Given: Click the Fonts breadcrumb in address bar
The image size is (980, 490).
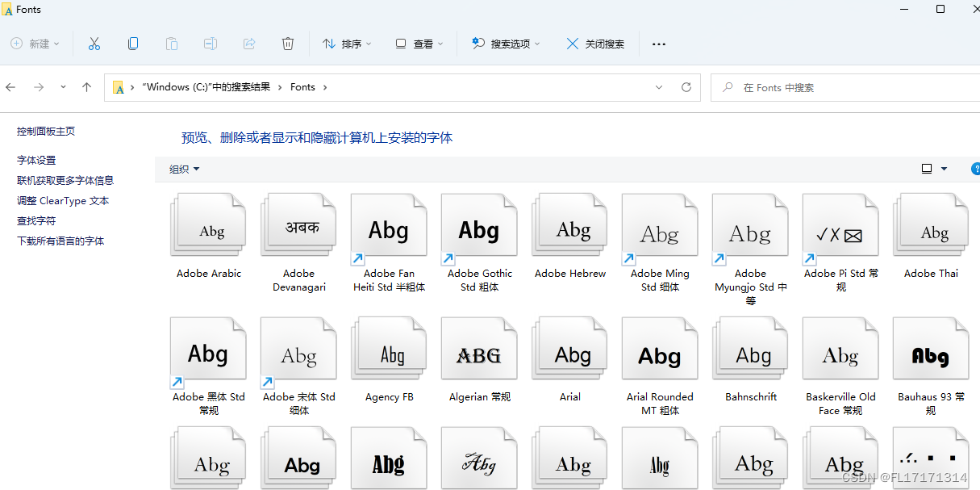Looking at the screenshot, I should coord(303,87).
